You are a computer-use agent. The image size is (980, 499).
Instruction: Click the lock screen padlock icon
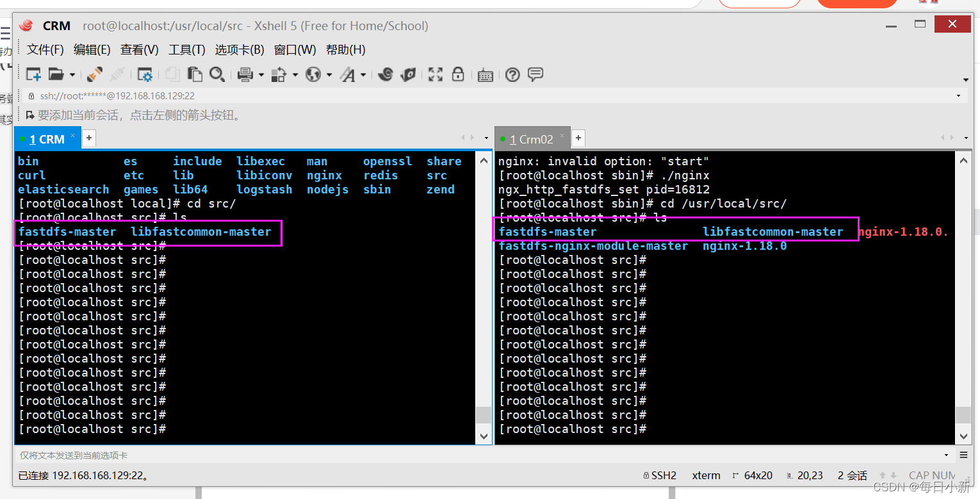click(457, 74)
